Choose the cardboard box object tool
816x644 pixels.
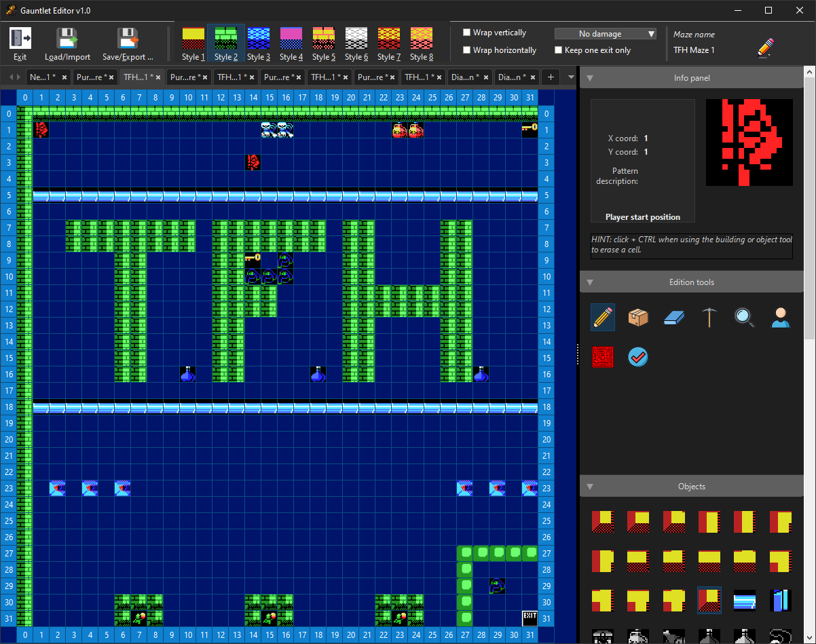638,317
